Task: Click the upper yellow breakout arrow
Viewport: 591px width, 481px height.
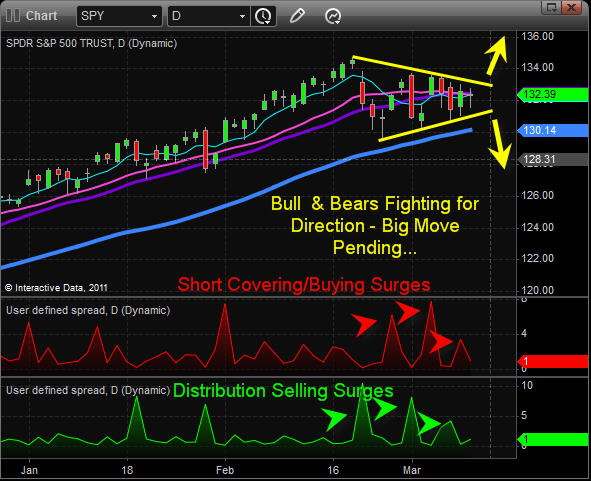Action: pyautogui.click(x=496, y=55)
